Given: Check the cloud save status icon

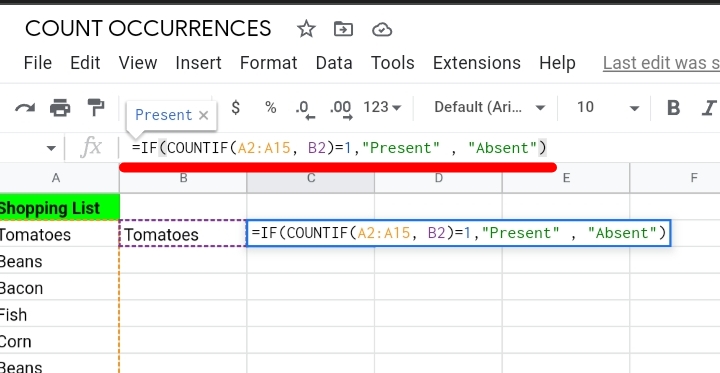Looking at the screenshot, I should (x=382, y=30).
